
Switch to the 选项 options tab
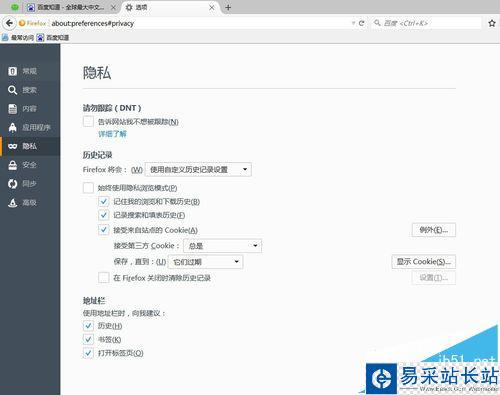click(x=170, y=7)
